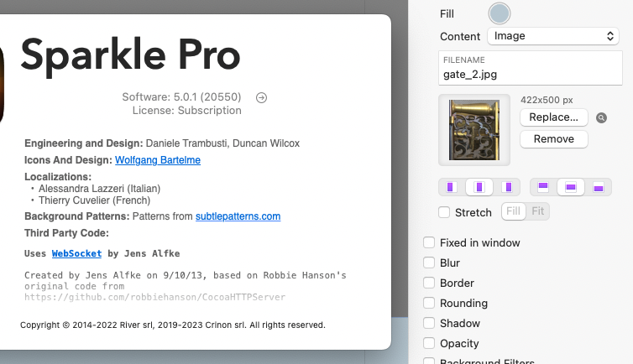This screenshot has width=633, height=364.
Task: Open the subtlepatterns.com link
Action: (x=238, y=216)
